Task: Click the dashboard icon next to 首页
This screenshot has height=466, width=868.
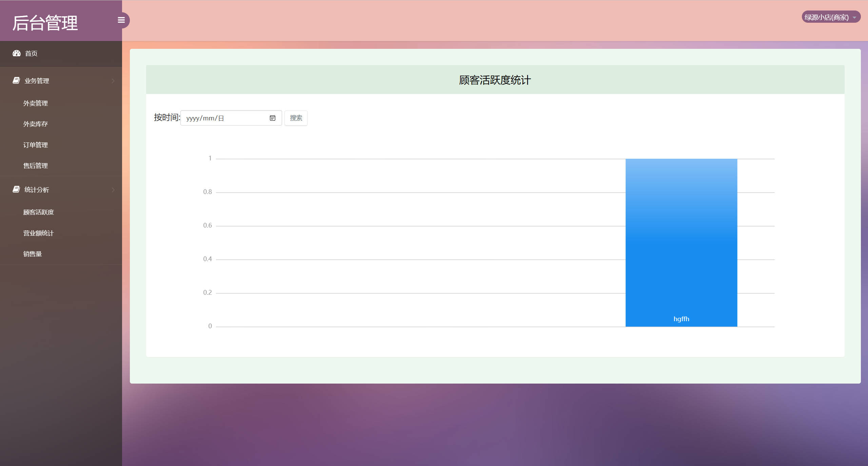Action: pyautogui.click(x=17, y=53)
